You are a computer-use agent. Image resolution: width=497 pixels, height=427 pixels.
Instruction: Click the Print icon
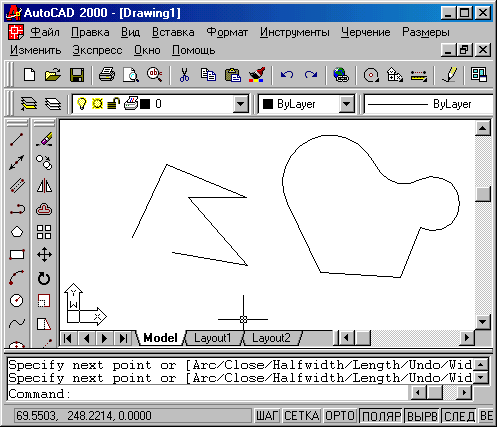[x=107, y=75]
